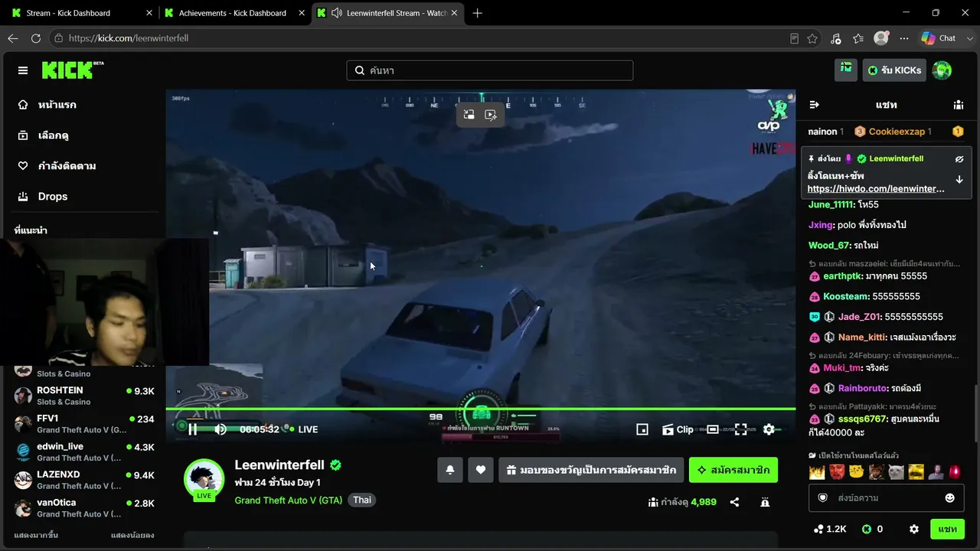Click the KICK logo in the header
The height and width of the screenshot is (551, 980).
pyautogui.click(x=73, y=70)
